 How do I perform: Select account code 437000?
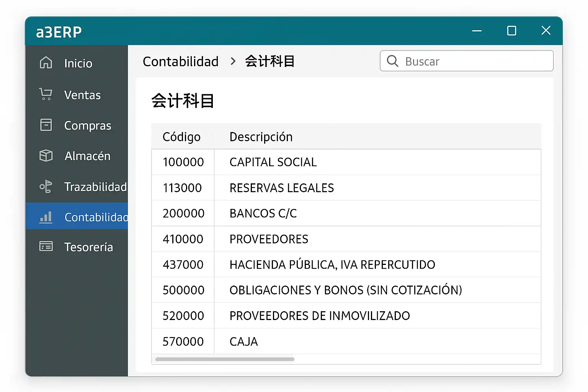coord(183,265)
